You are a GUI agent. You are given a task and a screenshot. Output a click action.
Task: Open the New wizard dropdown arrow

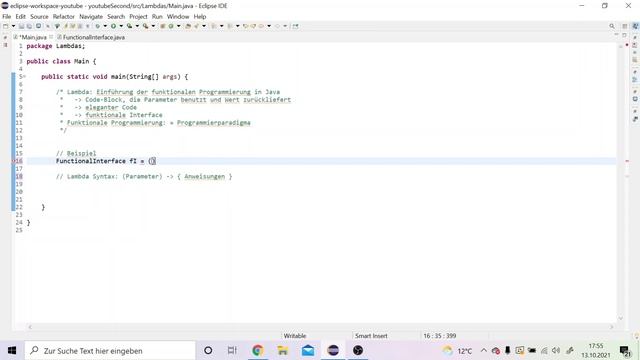click(x=13, y=26)
